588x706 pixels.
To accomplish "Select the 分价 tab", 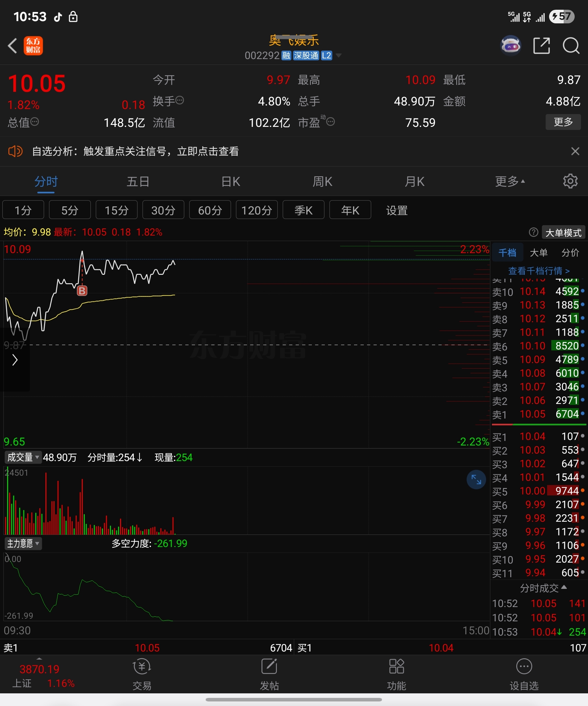I will [x=570, y=252].
